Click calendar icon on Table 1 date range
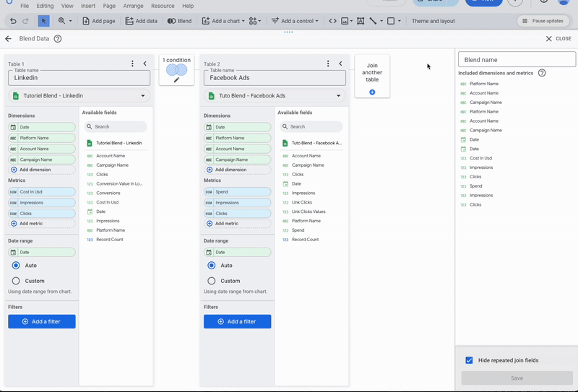Image resolution: width=578 pixels, height=392 pixels. (13, 253)
